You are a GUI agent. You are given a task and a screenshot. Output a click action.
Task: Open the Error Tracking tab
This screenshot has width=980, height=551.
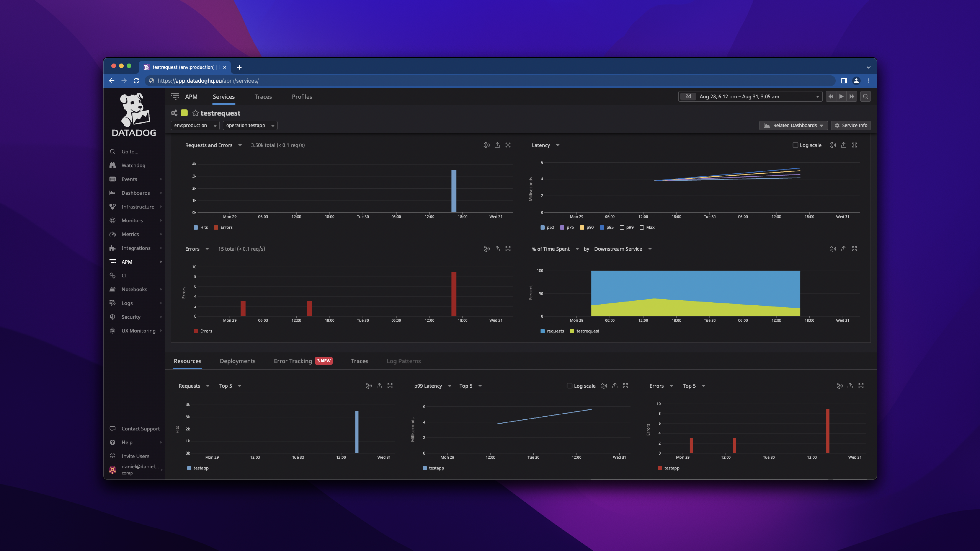[293, 361]
